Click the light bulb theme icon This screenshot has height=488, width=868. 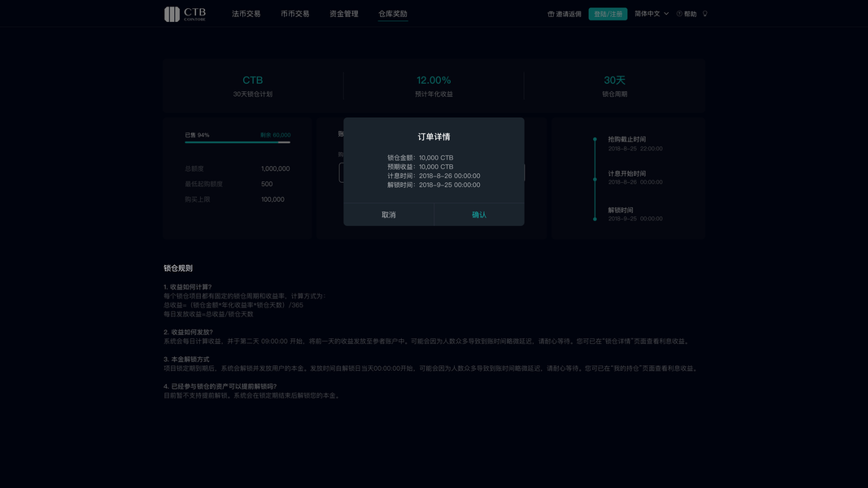pyautogui.click(x=704, y=14)
